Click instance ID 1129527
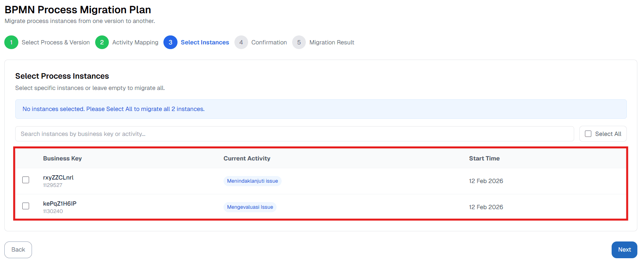The image size is (644, 266). pyautogui.click(x=53, y=185)
